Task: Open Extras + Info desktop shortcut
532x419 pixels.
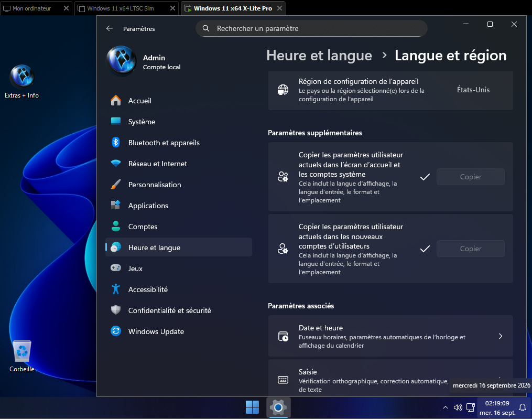Action: pyautogui.click(x=21, y=81)
